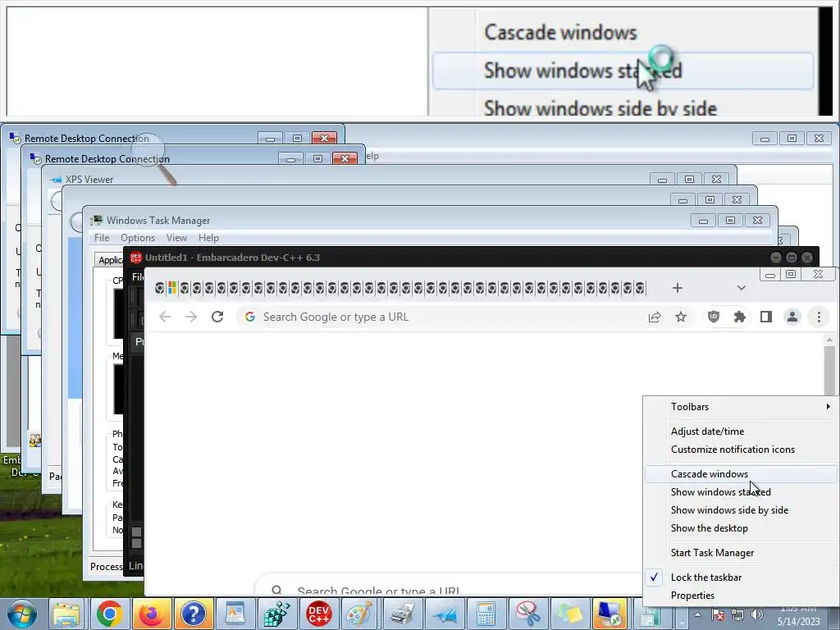Switch to Dev-C++ via taskbar icon
The width and height of the screenshot is (840, 630).
tap(318, 614)
